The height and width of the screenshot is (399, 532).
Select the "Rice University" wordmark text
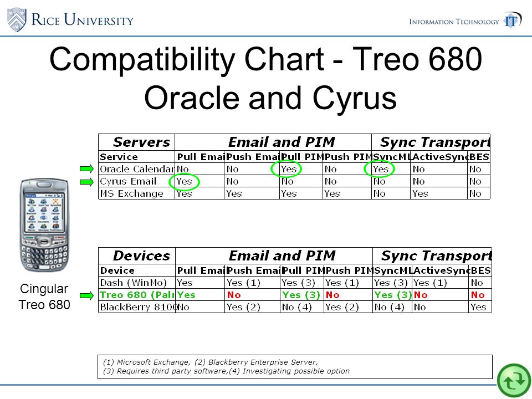[x=83, y=19]
